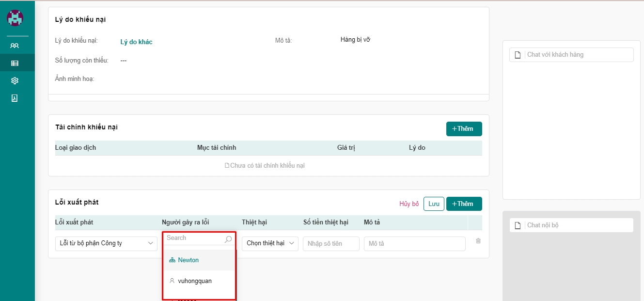Select the table list sidebar icon
This screenshot has width=644, height=301.
click(15, 63)
